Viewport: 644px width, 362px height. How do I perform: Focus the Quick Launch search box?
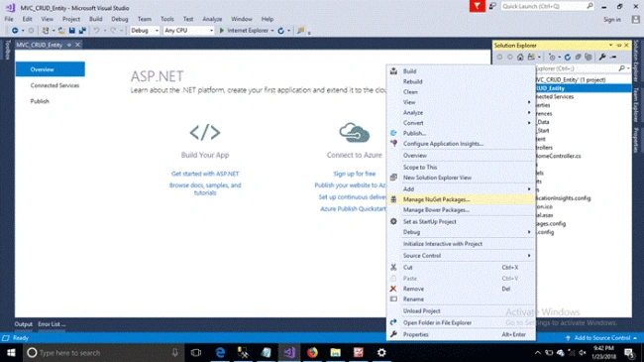[547, 6]
